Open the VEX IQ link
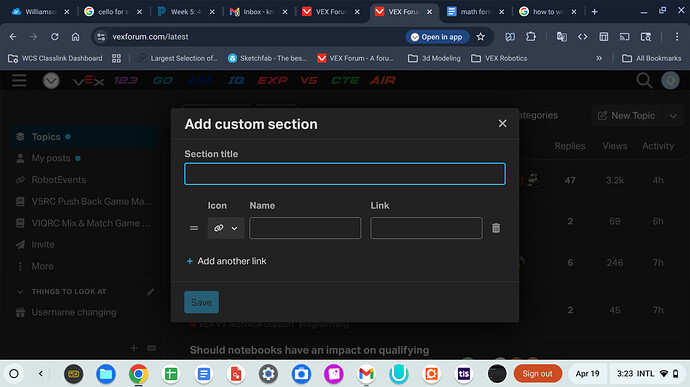The height and width of the screenshot is (387, 690). pos(236,81)
